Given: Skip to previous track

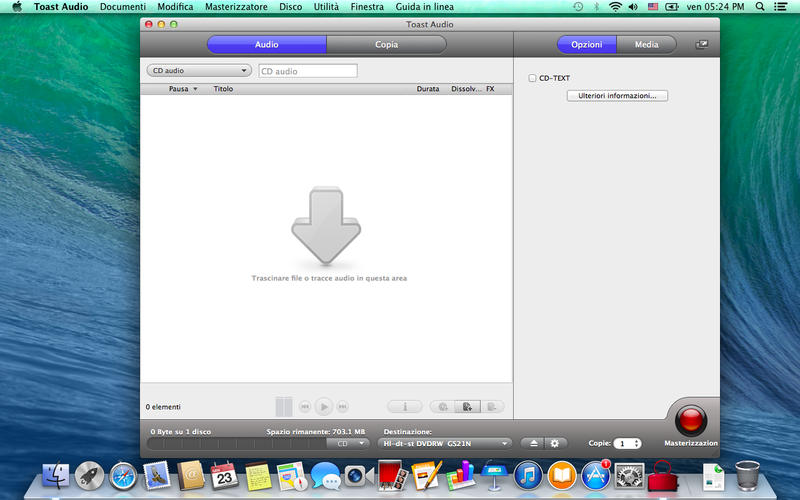Looking at the screenshot, I should click(x=305, y=407).
